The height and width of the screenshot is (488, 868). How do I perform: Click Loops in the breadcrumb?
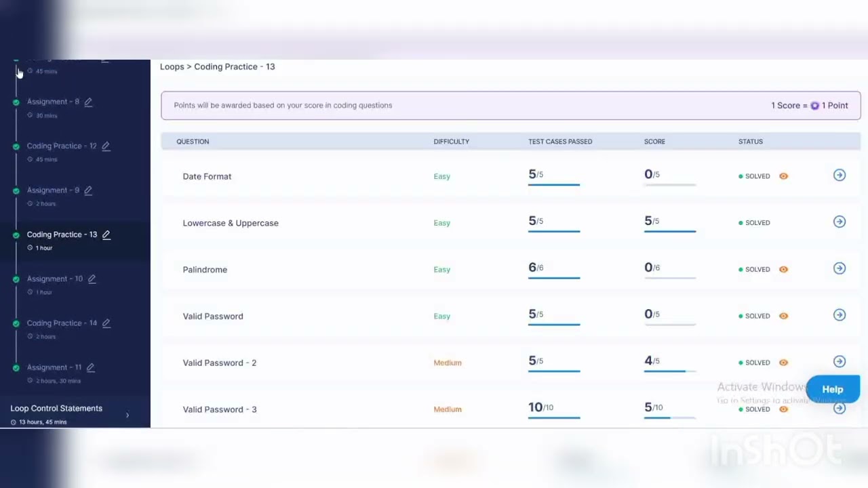coord(172,66)
